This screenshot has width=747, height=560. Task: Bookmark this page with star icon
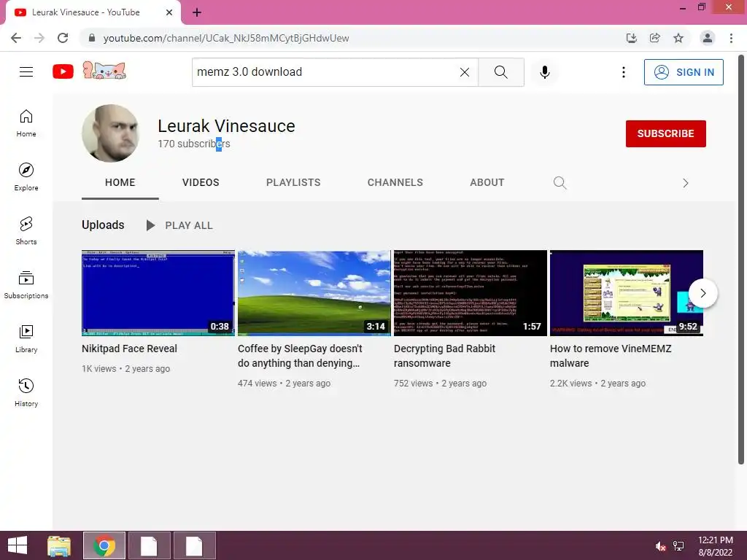tap(678, 38)
